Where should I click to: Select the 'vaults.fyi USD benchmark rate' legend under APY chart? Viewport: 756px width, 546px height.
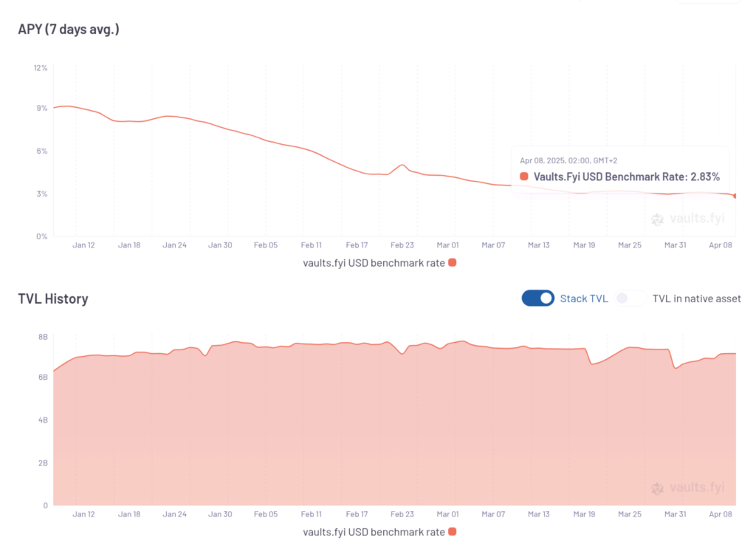click(x=380, y=262)
